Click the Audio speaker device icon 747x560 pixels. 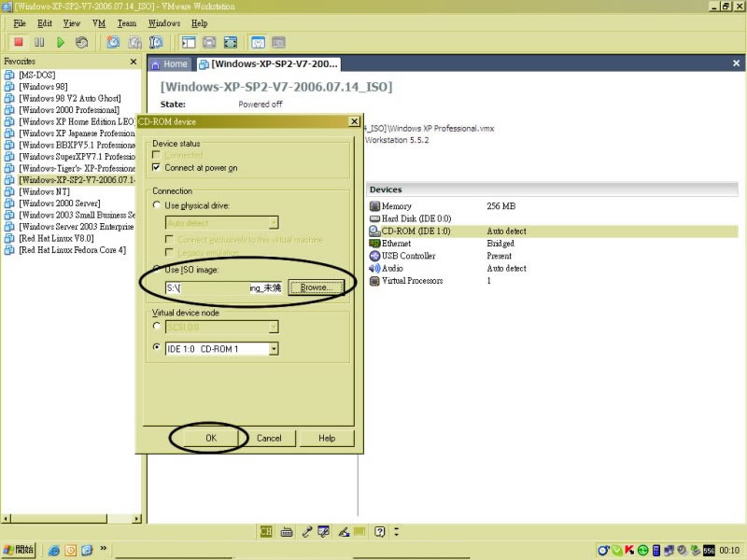click(375, 268)
